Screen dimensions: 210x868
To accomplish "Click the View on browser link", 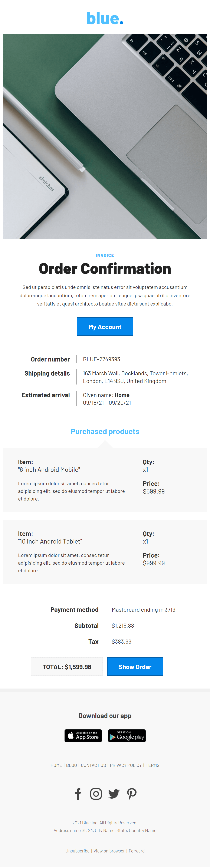I will pos(109,851).
